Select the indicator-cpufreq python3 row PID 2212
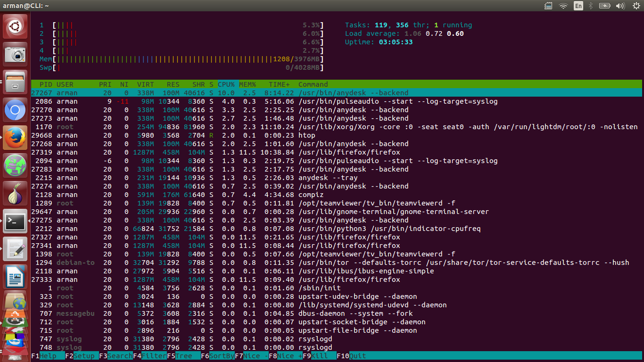 tap(337, 229)
